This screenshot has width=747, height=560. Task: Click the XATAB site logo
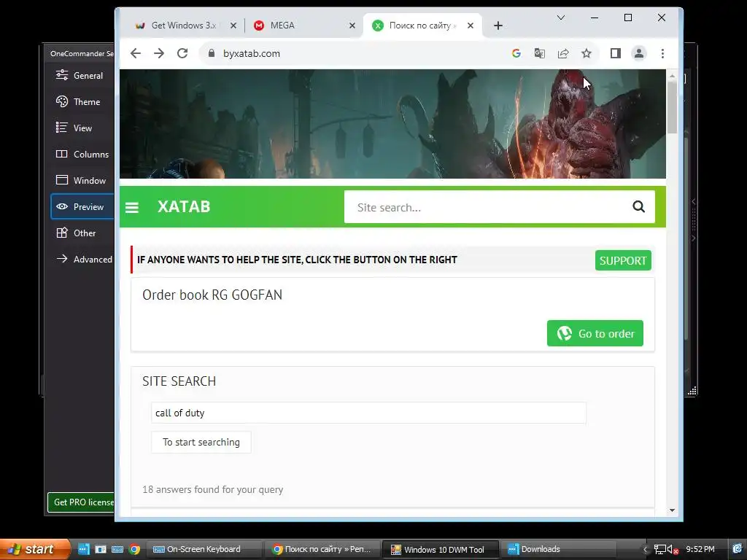click(184, 206)
